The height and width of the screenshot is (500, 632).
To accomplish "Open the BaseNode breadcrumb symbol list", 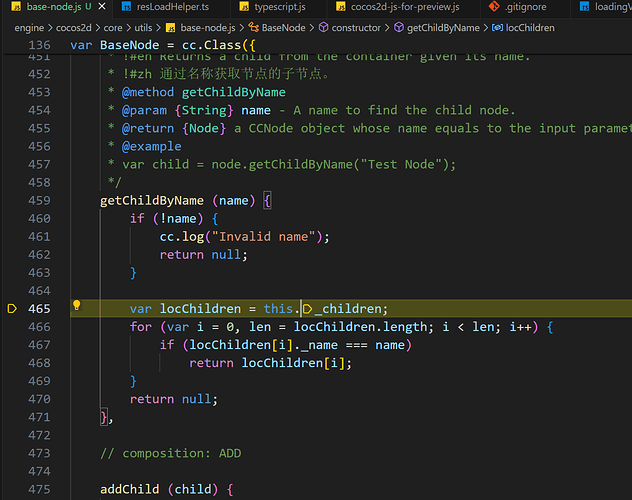I will click(x=283, y=28).
